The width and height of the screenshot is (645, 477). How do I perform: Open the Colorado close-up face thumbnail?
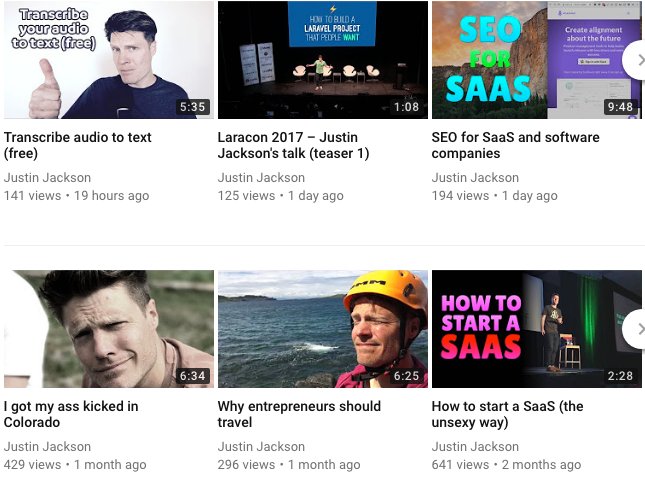tap(109, 329)
